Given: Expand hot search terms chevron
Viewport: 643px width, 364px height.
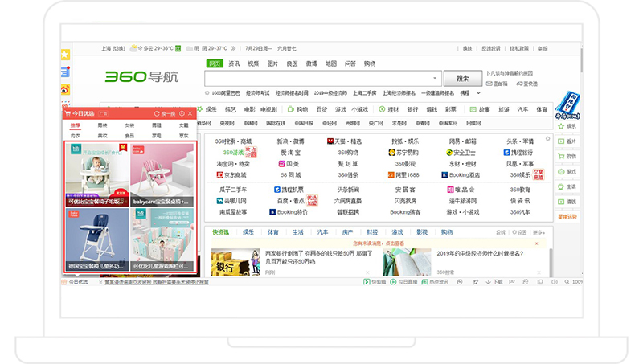Looking at the screenshot, I should [478, 93].
